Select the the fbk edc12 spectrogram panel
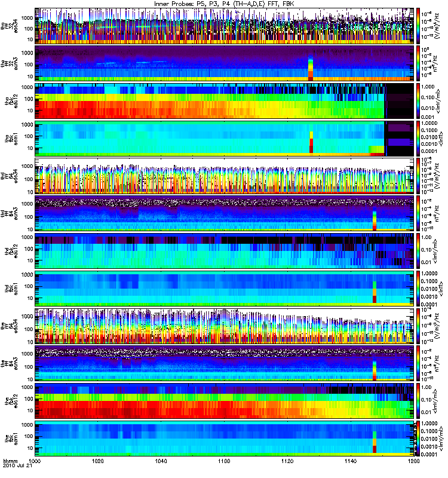448x478 pixels. [225, 401]
